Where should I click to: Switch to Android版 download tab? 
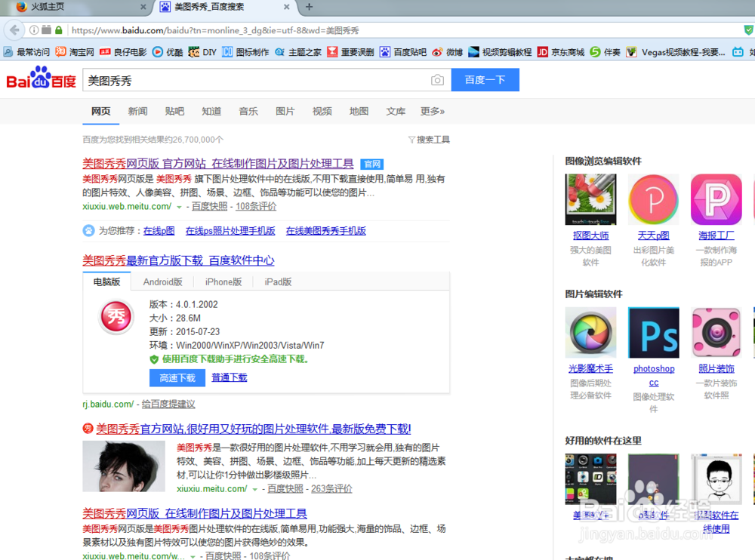coord(163,282)
